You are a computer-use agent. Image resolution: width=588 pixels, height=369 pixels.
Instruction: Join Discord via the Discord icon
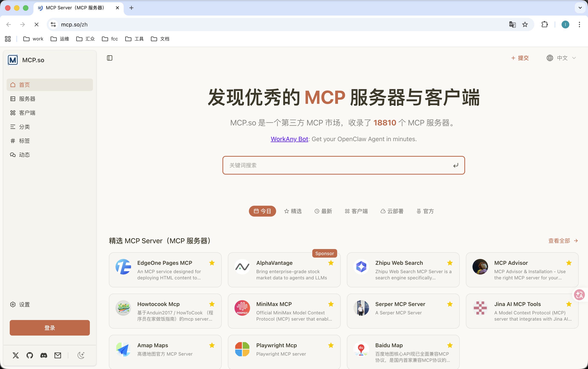click(x=43, y=355)
